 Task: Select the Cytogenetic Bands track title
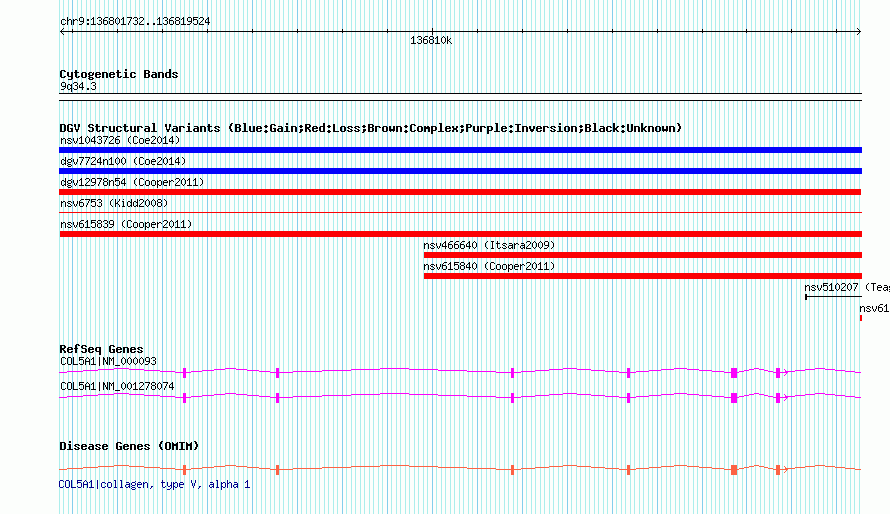119,74
